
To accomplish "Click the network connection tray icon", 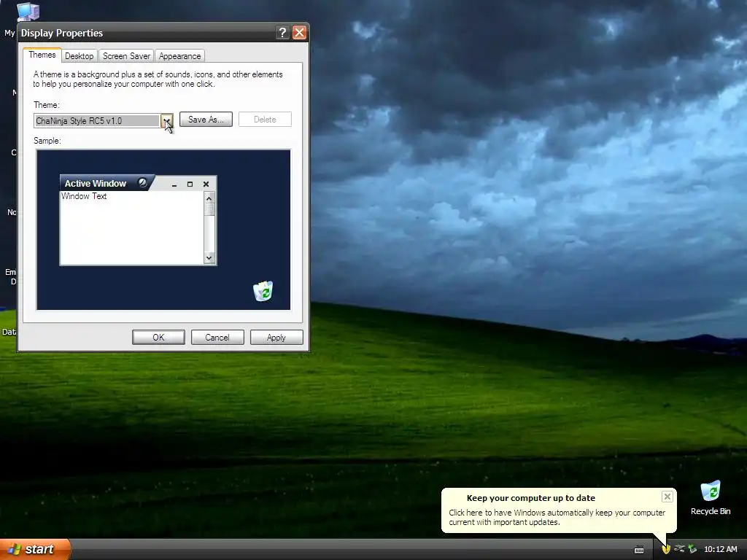I will pyautogui.click(x=679, y=549).
